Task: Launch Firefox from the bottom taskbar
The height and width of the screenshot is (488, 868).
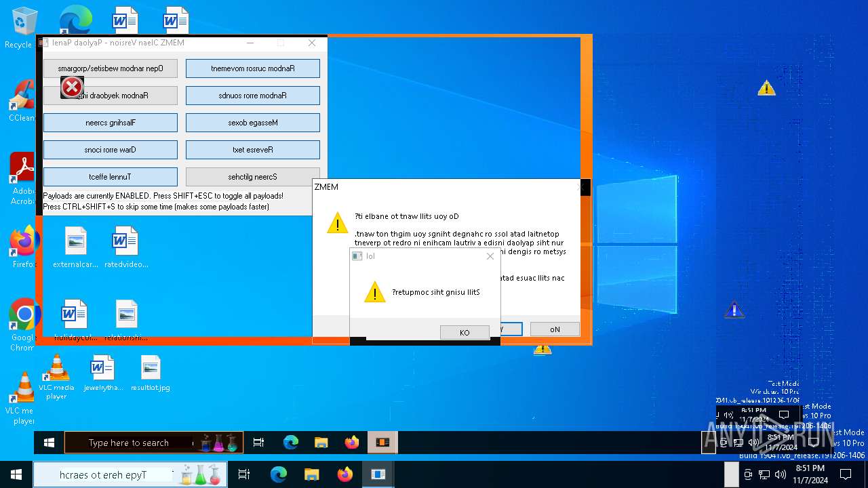Action: [x=344, y=474]
